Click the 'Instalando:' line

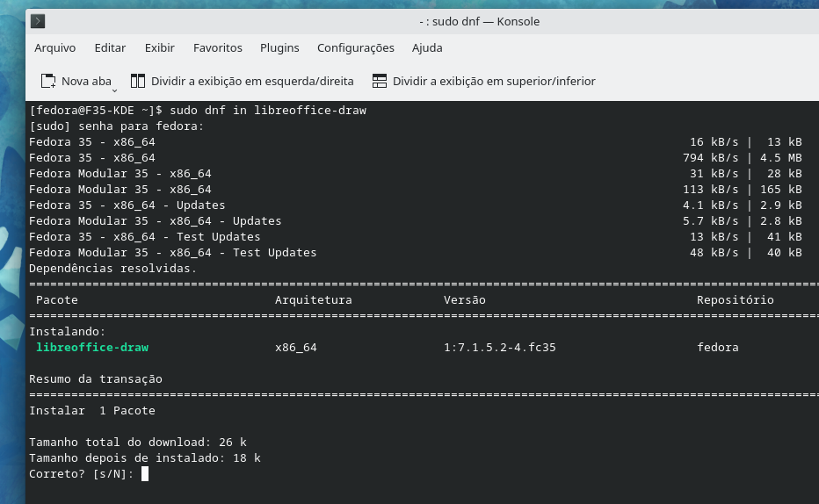pos(68,332)
